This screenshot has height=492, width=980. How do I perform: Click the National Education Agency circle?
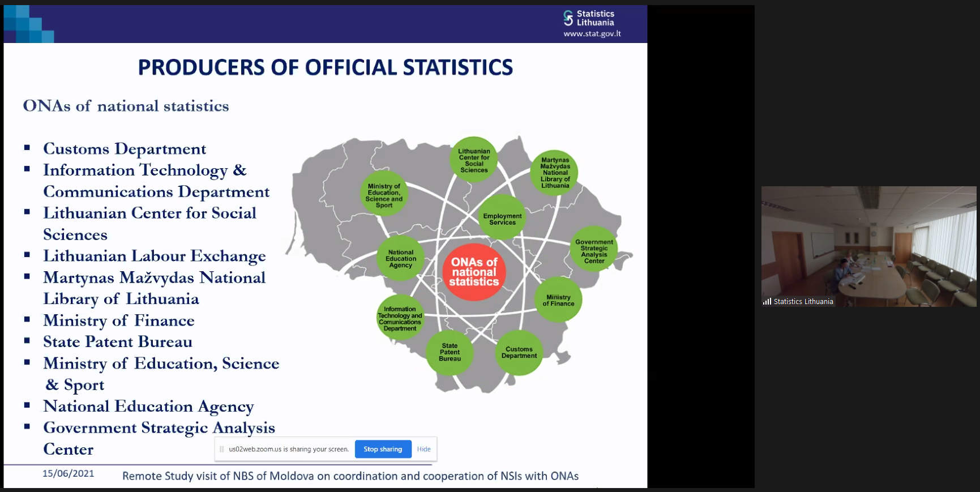click(401, 259)
